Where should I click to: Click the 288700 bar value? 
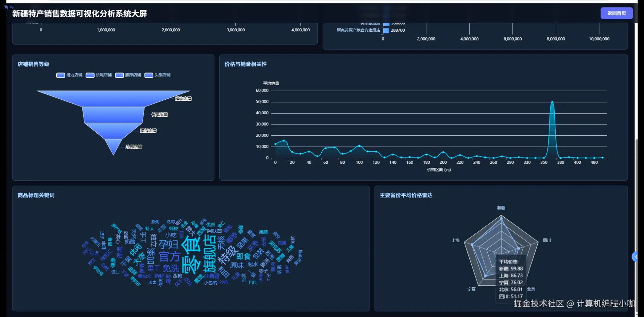point(398,30)
